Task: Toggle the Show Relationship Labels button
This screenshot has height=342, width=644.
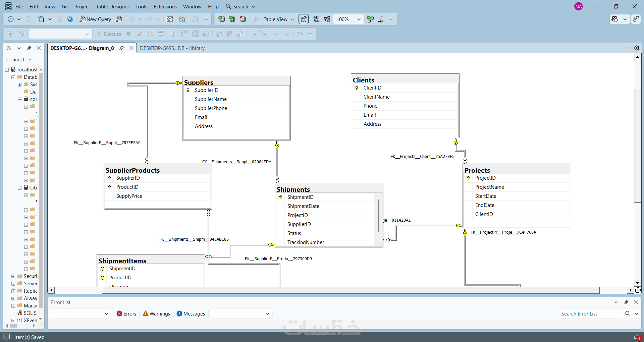Action: (304, 19)
